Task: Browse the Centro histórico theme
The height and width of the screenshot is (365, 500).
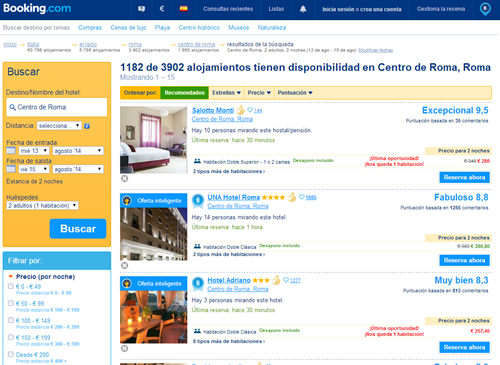Action: [x=199, y=28]
